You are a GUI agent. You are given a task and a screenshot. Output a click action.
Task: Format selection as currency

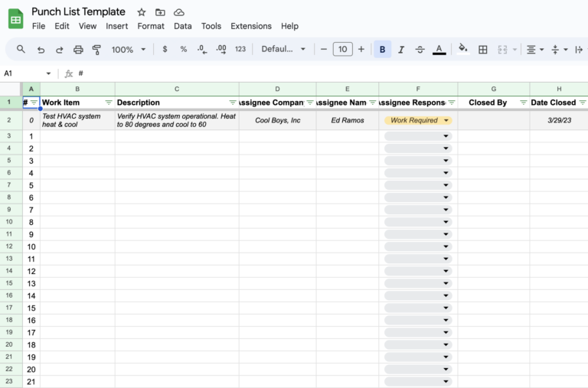(x=165, y=50)
